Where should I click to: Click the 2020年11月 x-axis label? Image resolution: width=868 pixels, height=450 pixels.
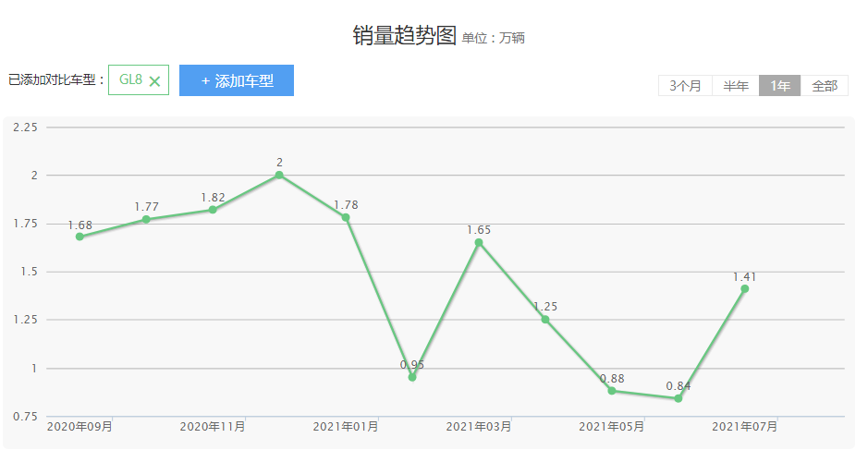213,426
